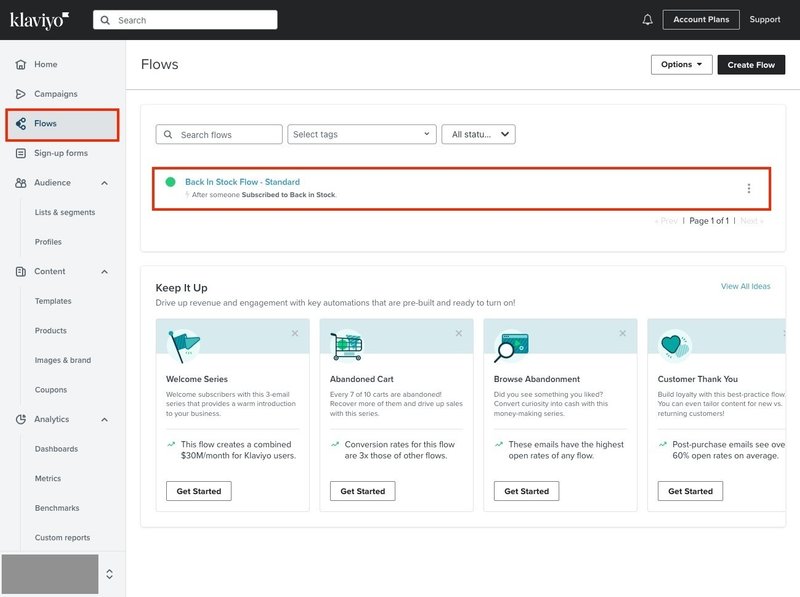The width and height of the screenshot is (800, 597).
Task: Click the Content sidebar icon
Action: [x=21, y=271]
